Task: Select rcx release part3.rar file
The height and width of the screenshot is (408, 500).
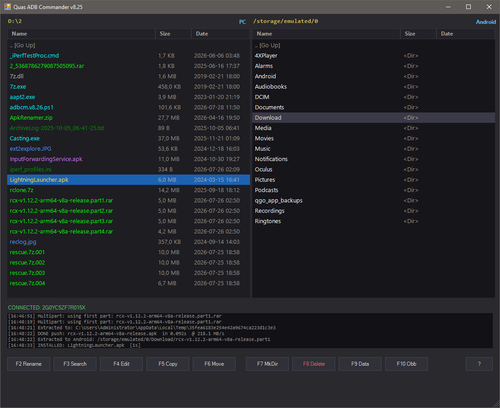Action: pyautogui.click(x=128, y=221)
